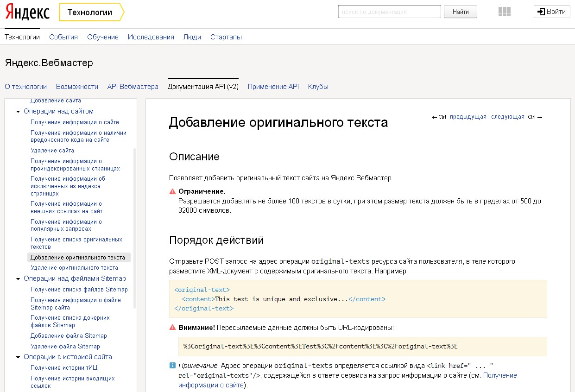Image resolution: width=575 pixels, height=392 pixels.
Task: Open Стартапы from the navigation menu
Action: tap(226, 37)
